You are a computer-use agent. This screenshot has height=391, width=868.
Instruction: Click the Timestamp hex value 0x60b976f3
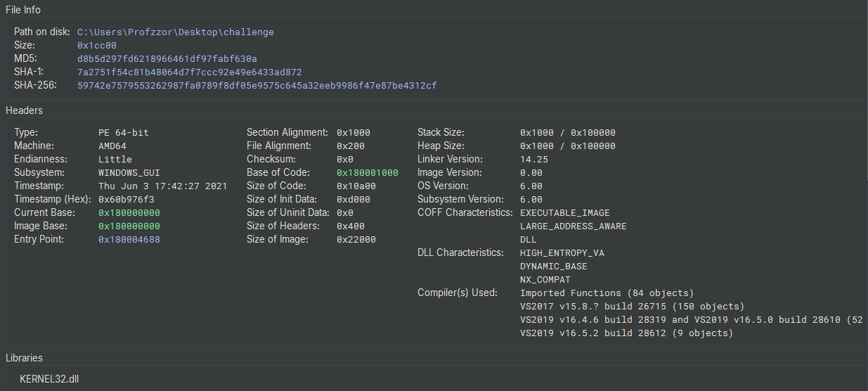coord(126,200)
